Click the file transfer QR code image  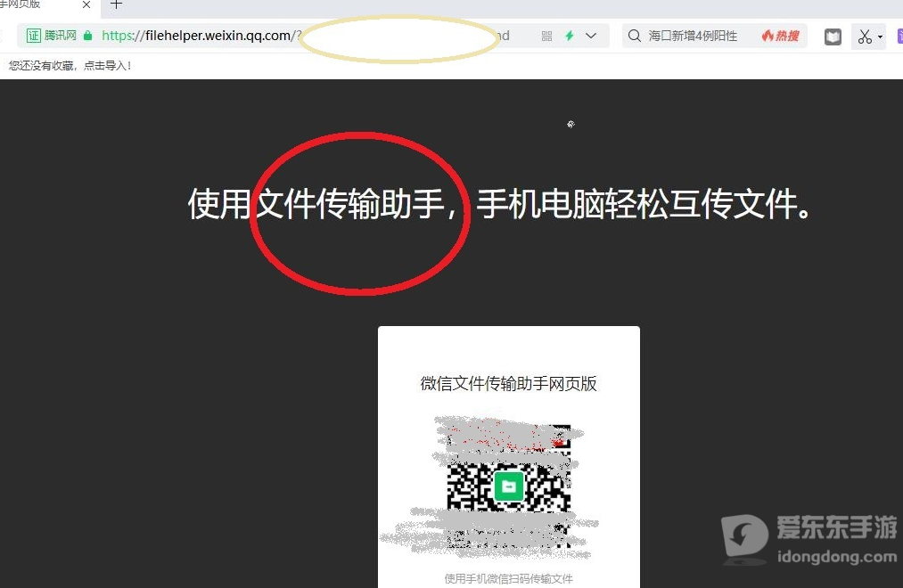click(x=509, y=486)
